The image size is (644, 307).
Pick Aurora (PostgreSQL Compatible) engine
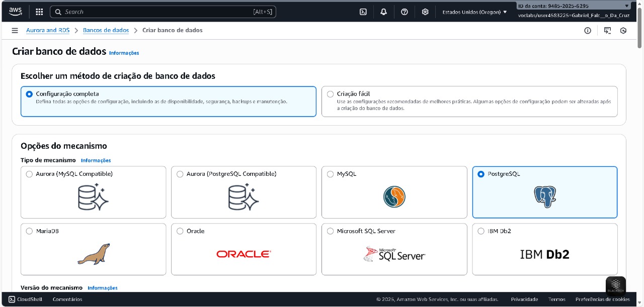(180, 174)
